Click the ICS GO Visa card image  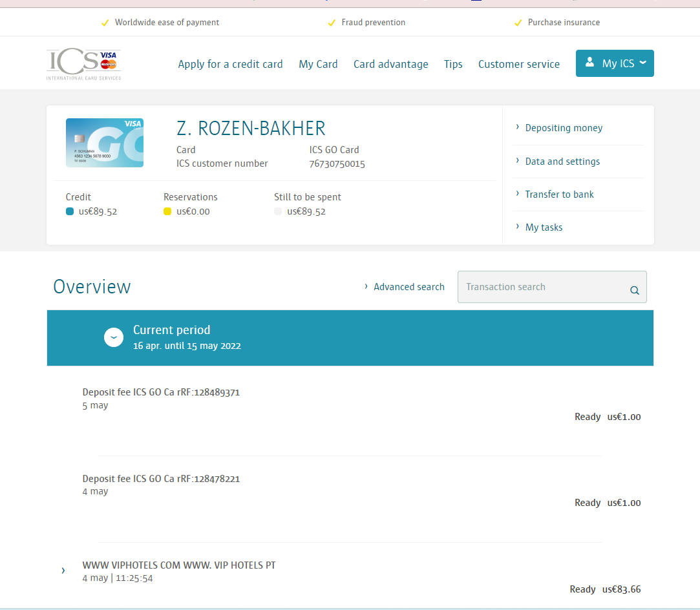(105, 143)
